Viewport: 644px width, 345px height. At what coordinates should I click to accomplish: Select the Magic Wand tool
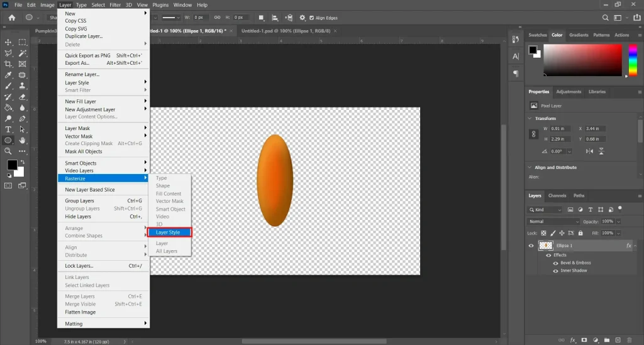coord(23,53)
